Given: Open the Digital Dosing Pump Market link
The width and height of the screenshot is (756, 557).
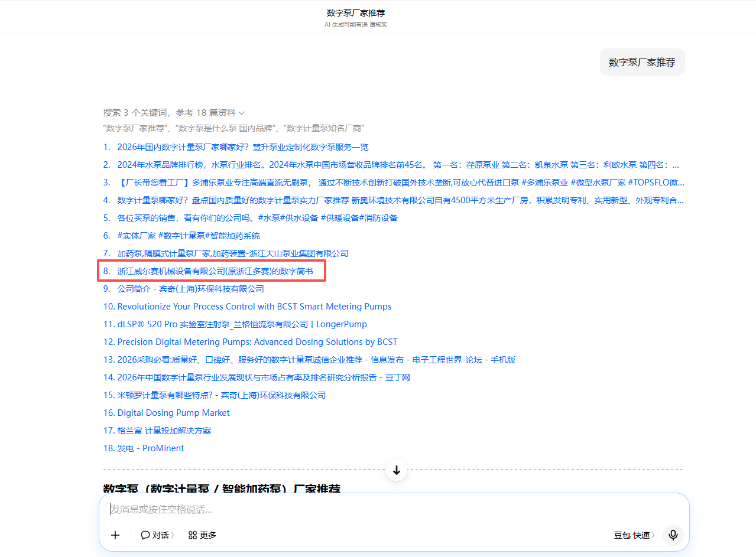Looking at the screenshot, I should (173, 413).
